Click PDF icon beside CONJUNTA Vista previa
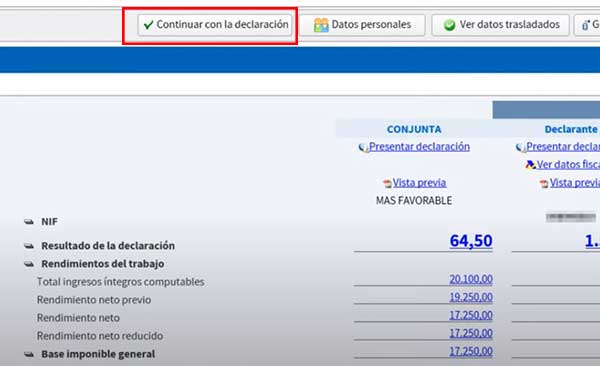600x366 pixels. (387, 183)
